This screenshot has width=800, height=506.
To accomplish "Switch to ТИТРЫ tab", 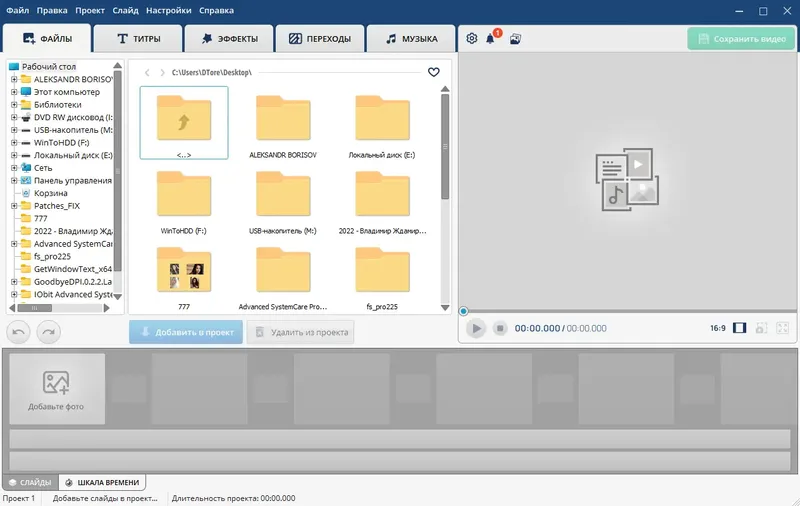I will [138, 39].
